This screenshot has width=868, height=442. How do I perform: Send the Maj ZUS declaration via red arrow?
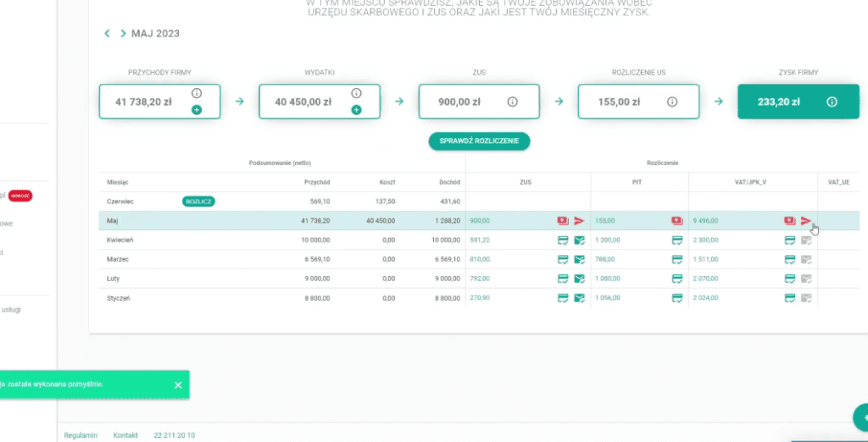pyautogui.click(x=580, y=221)
